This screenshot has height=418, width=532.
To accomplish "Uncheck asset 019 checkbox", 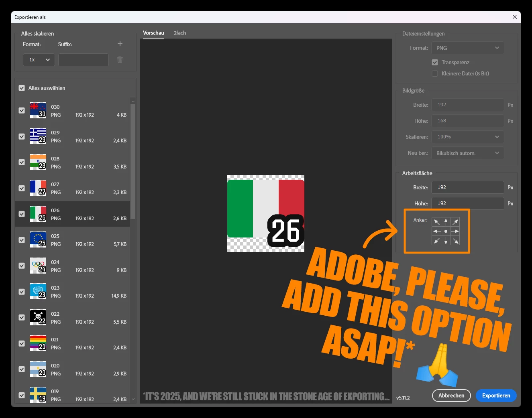I will tap(22, 395).
